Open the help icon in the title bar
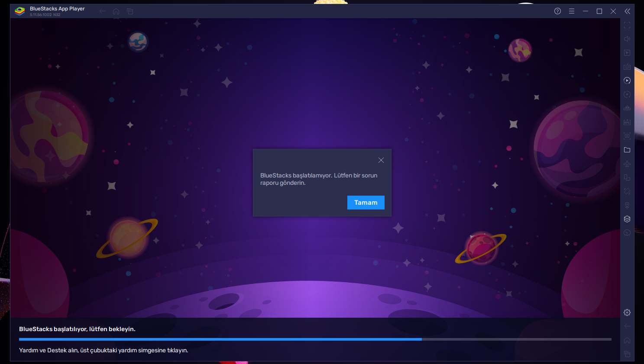644x364 pixels. pos(558,11)
